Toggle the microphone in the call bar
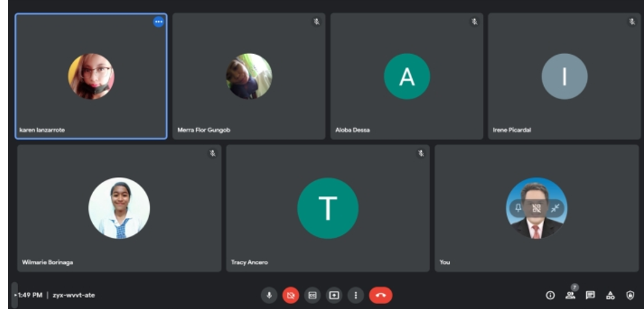644x309 pixels. point(269,295)
